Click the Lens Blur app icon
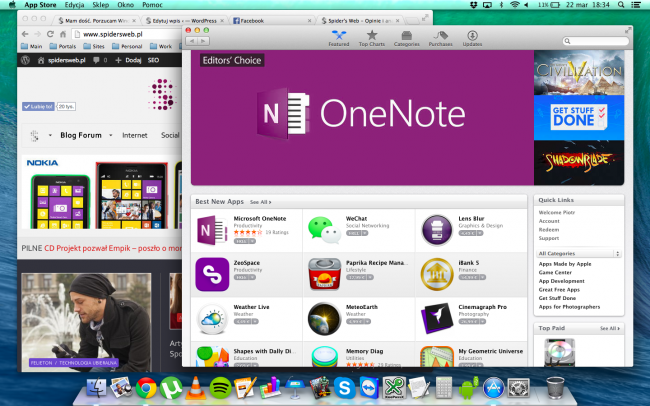Viewport: 650px width, 406px height. click(x=437, y=230)
